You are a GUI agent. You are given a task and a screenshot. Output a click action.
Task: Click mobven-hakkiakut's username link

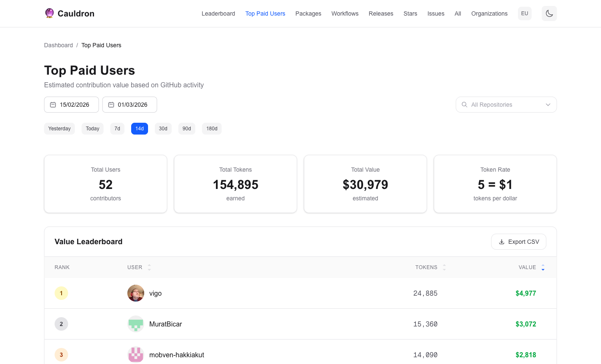pyautogui.click(x=177, y=355)
